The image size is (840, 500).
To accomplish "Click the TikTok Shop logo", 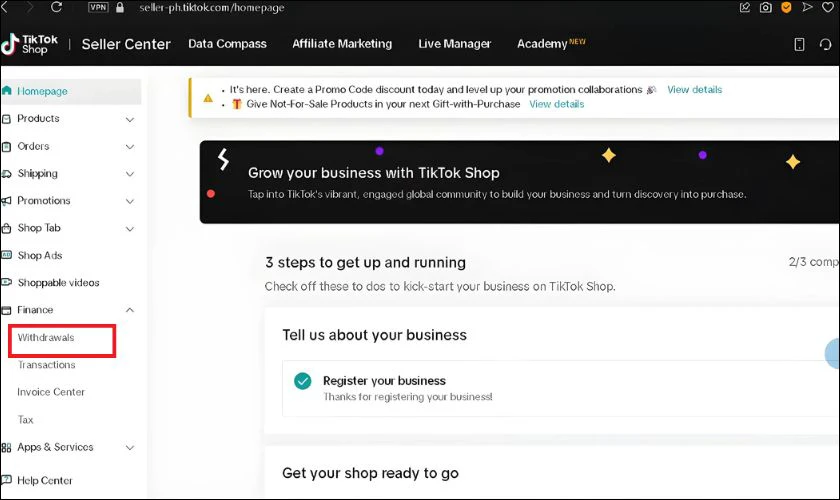I will click(29, 44).
